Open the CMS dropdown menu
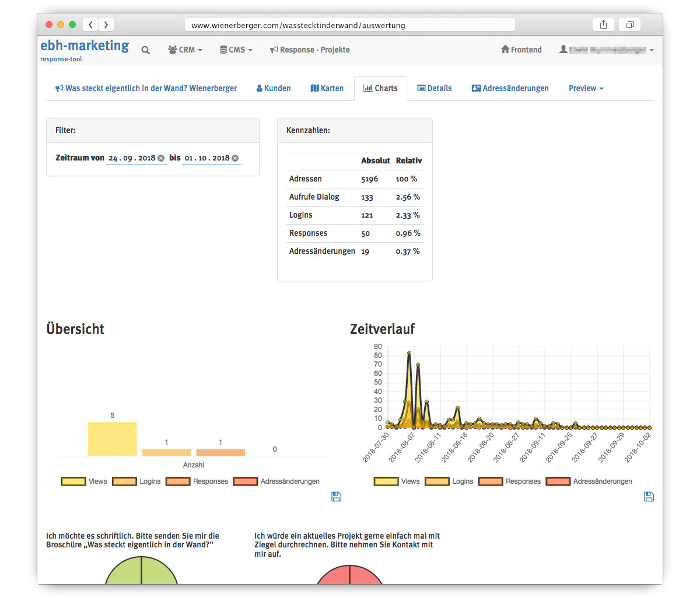700x611 pixels. coord(236,50)
